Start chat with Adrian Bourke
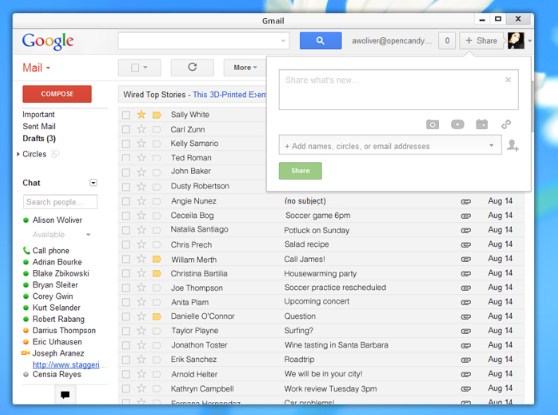558x415 pixels. coord(57,262)
